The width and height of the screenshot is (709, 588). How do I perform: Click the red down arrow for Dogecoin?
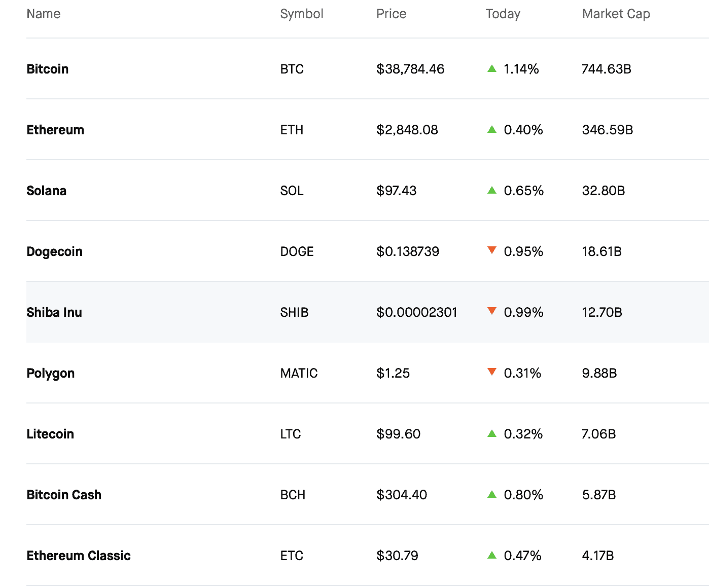pos(491,250)
